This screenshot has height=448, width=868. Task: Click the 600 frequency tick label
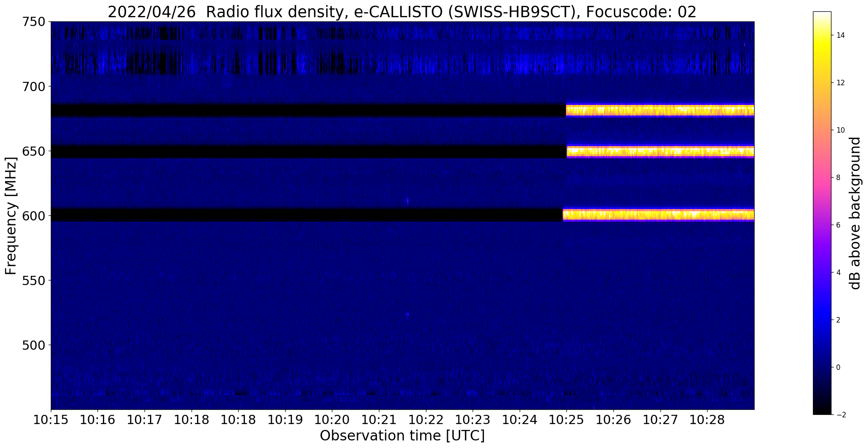(34, 216)
